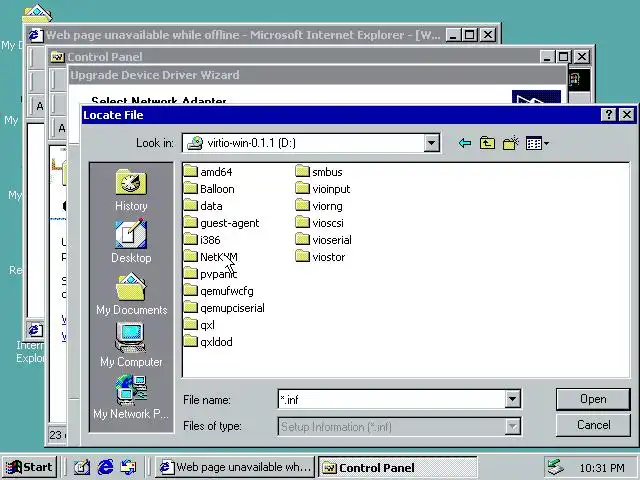Open the View menu icon
This screenshot has width=640, height=480.
[x=537, y=143]
